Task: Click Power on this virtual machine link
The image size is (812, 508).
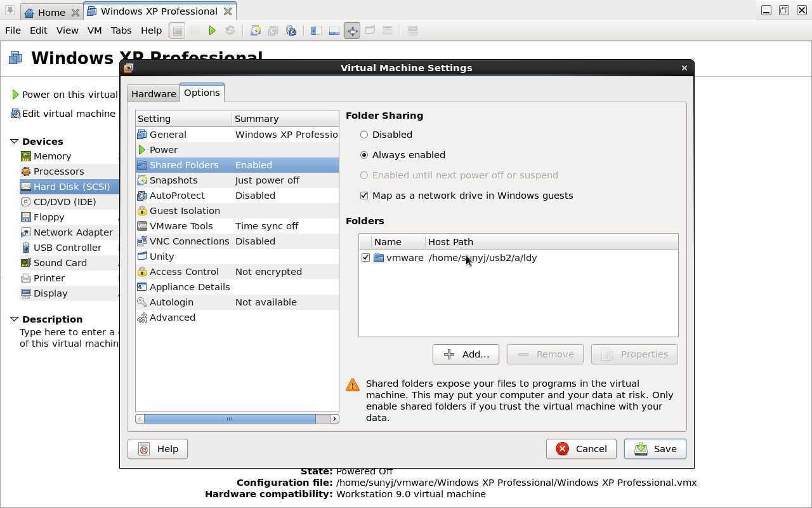Action: [x=70, y=95]
